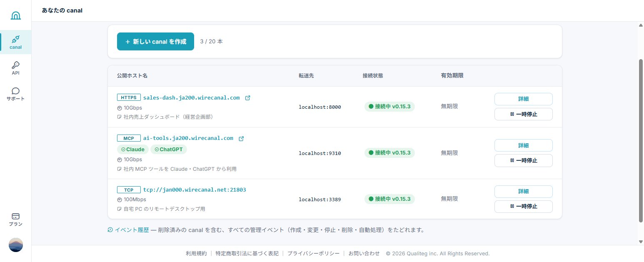Click 詳細 button for ai-tools canal
The image size is (644, 262).
(x=523, y=145)
